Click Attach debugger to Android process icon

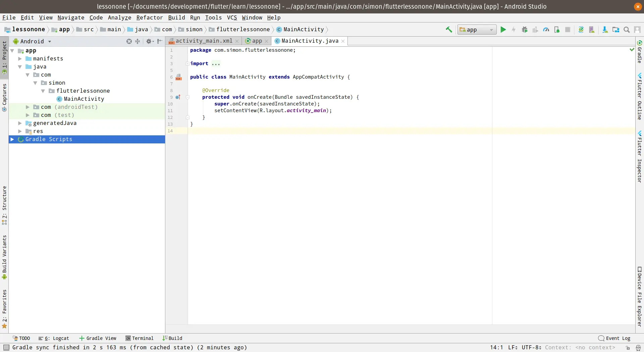[557, 30]
